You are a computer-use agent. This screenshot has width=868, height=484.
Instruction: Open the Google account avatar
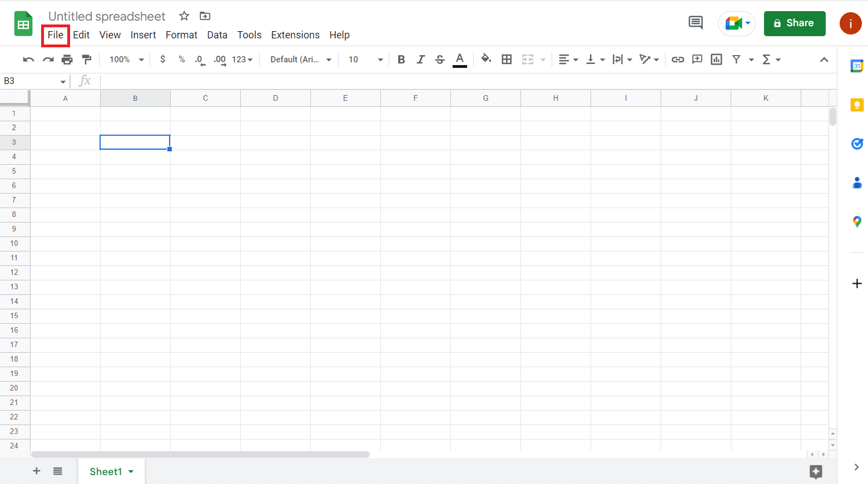(850, 23)
